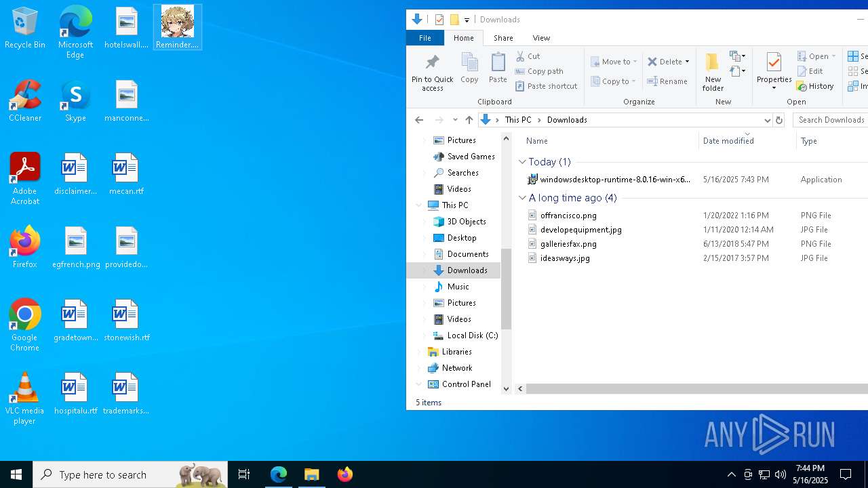
Task: Click the Edit button in Open group
Action: 810,71
